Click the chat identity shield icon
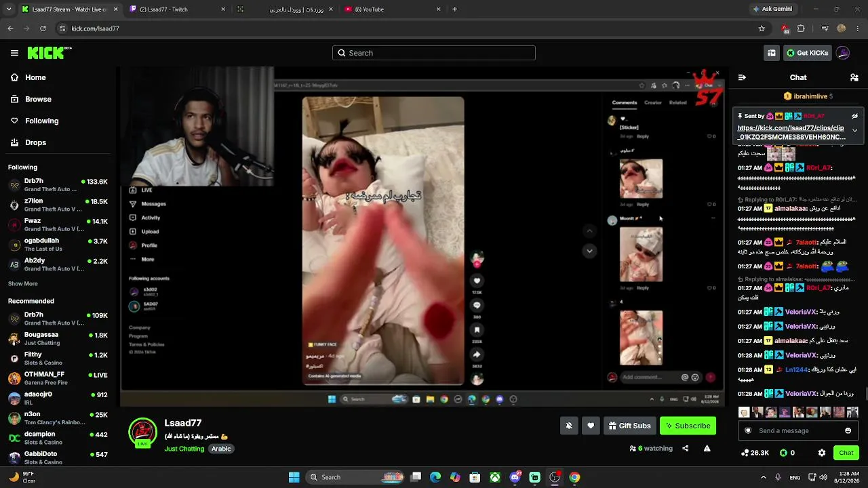 [748, 430]
